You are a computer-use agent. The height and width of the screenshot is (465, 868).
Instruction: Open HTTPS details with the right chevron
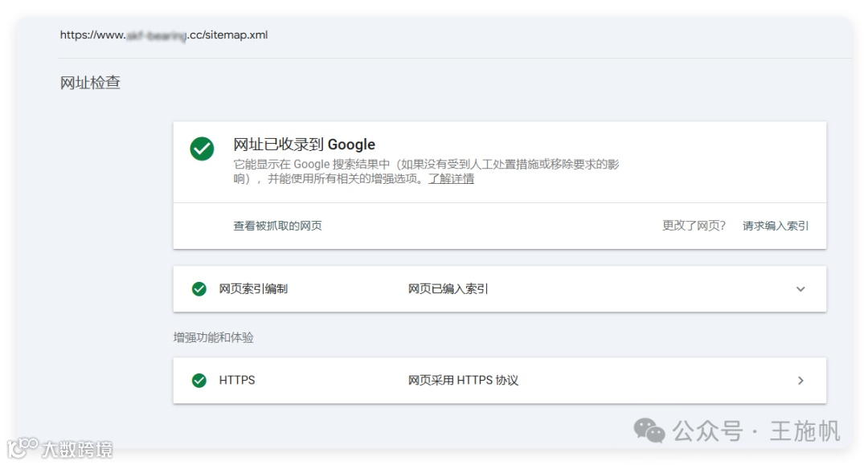(x=800, y=381)
